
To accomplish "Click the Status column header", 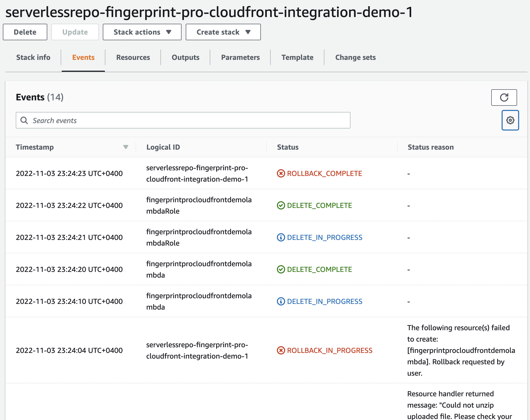I will click(x=288, y=147).
